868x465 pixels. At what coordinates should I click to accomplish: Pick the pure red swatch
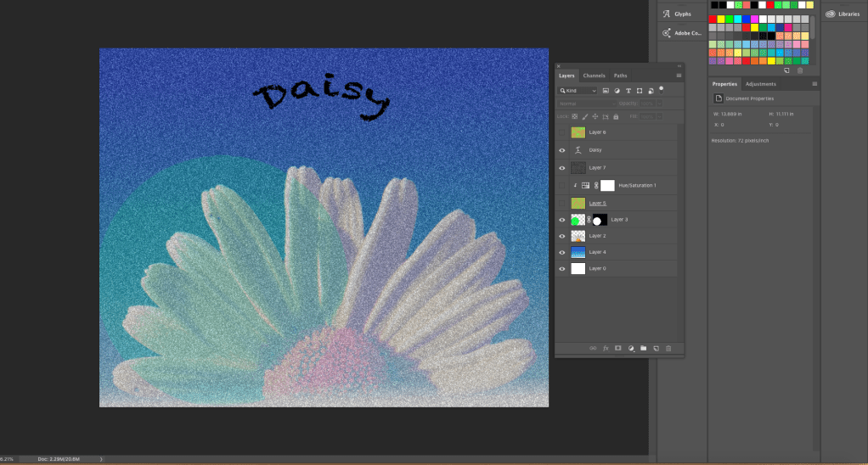[713, 19]
